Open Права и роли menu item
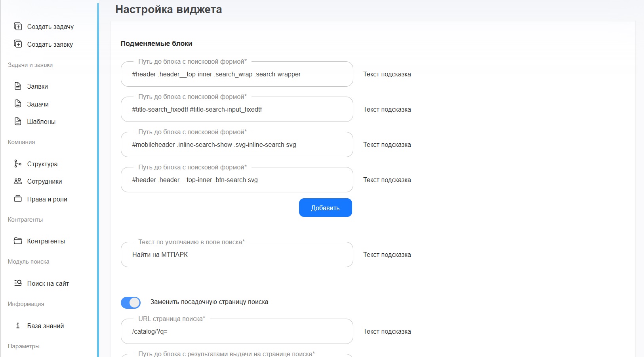Screen dimensions: 644x357 (47, 199)
